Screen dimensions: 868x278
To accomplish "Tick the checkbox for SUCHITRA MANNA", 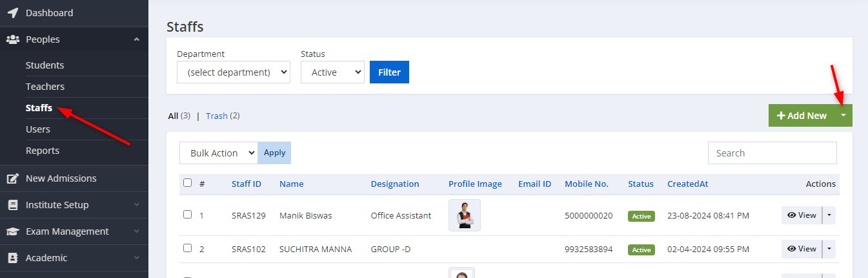I will click(187, 248).
